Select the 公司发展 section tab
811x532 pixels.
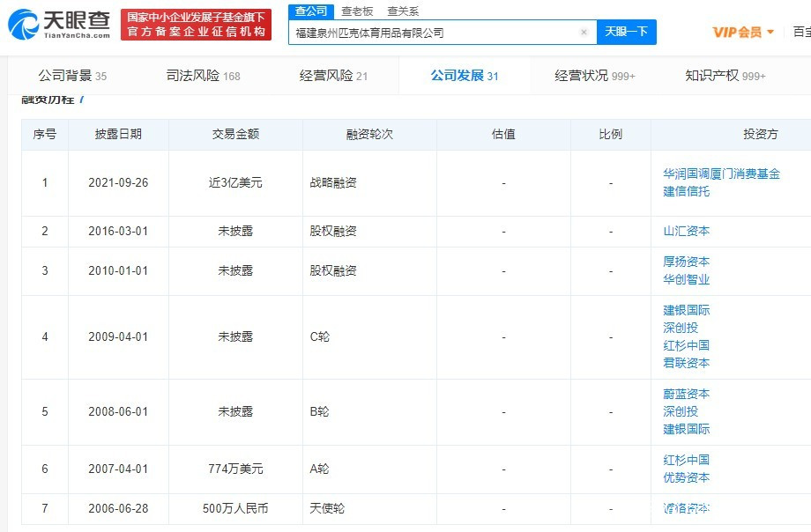464,76
